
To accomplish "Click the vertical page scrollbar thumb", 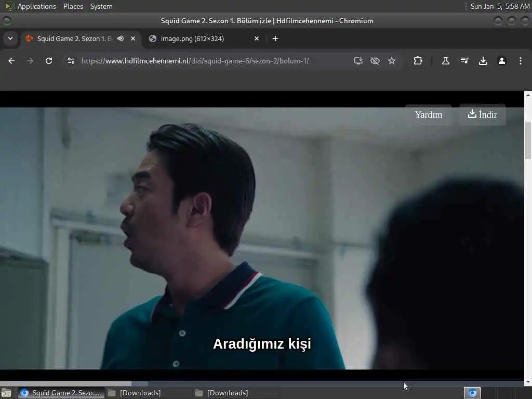I will coord(528,140).
